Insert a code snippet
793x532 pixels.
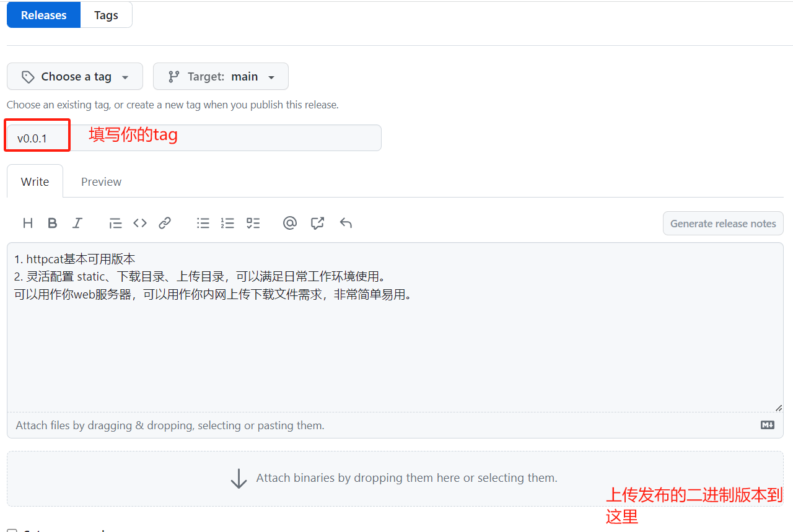coord(140,223)
